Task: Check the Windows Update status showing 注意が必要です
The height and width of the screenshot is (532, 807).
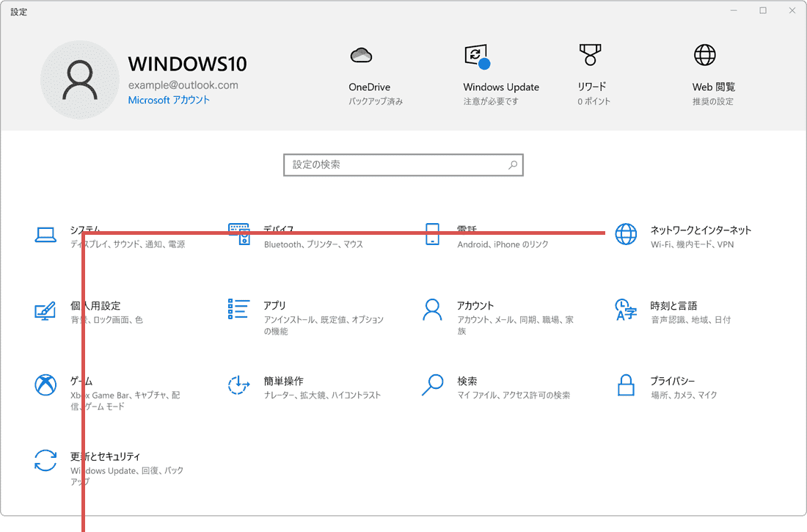Action: click(x=501, y=70)
